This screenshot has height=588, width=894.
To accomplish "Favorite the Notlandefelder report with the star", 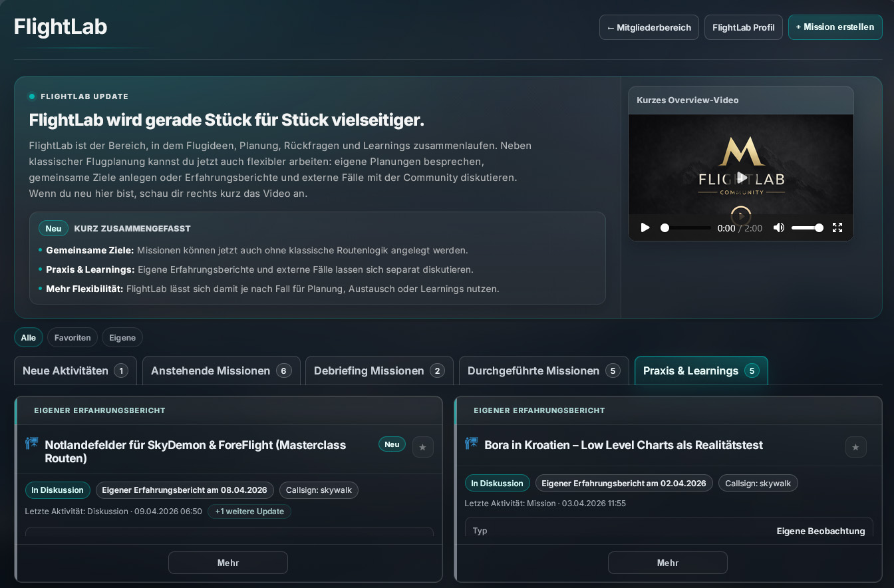I will pos(422,447).
